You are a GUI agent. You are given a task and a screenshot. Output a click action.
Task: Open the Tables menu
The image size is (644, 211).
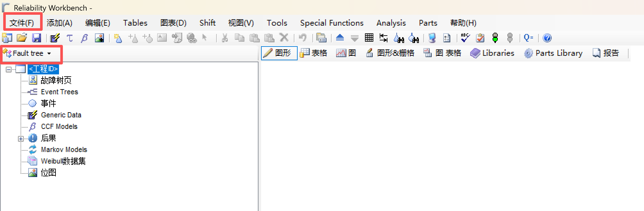135,23
